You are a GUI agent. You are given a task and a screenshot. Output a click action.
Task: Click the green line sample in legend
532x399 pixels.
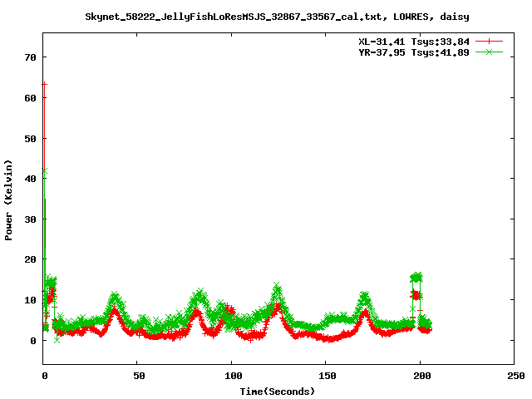[489, 52]
